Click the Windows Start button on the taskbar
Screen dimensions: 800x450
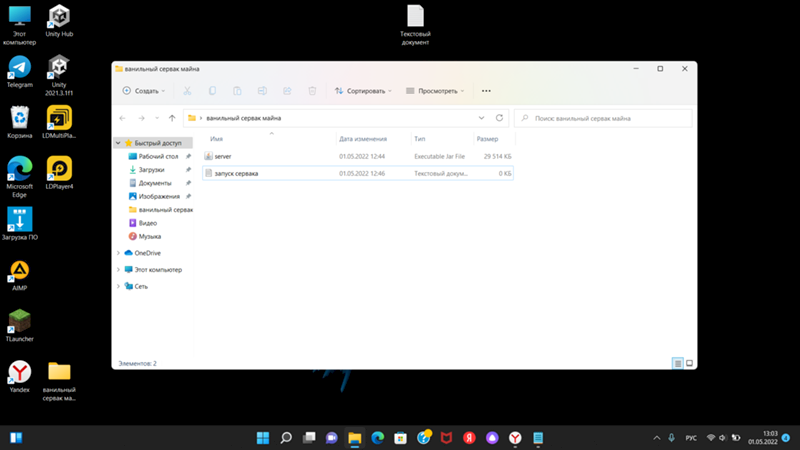coord(263,438)
